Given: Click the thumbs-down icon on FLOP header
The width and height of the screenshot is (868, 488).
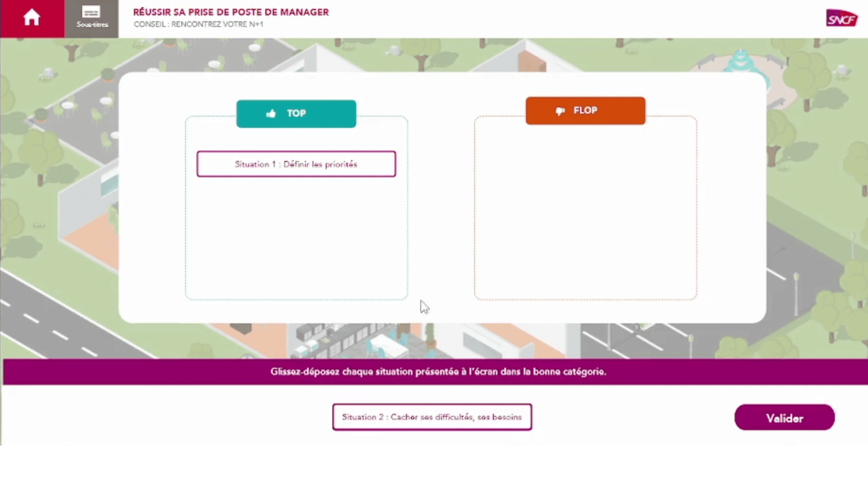Looking at the screenshot, I should [560, 111].
